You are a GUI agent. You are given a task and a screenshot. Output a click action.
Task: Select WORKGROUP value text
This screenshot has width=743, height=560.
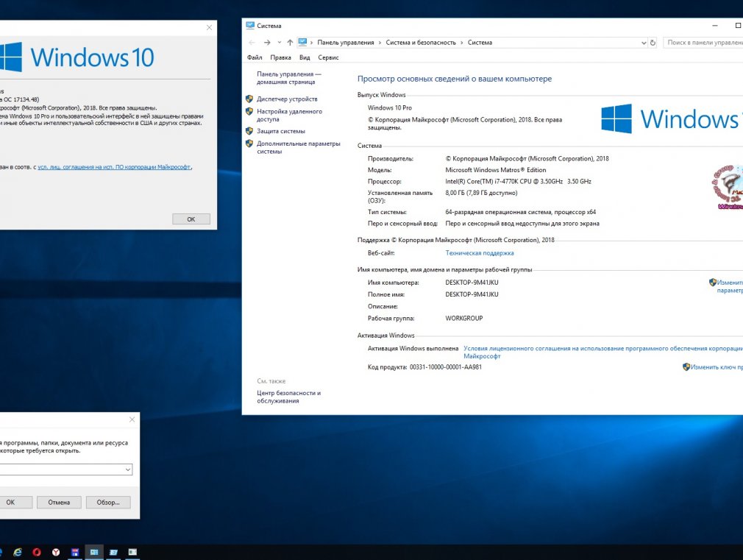[464, 319]
